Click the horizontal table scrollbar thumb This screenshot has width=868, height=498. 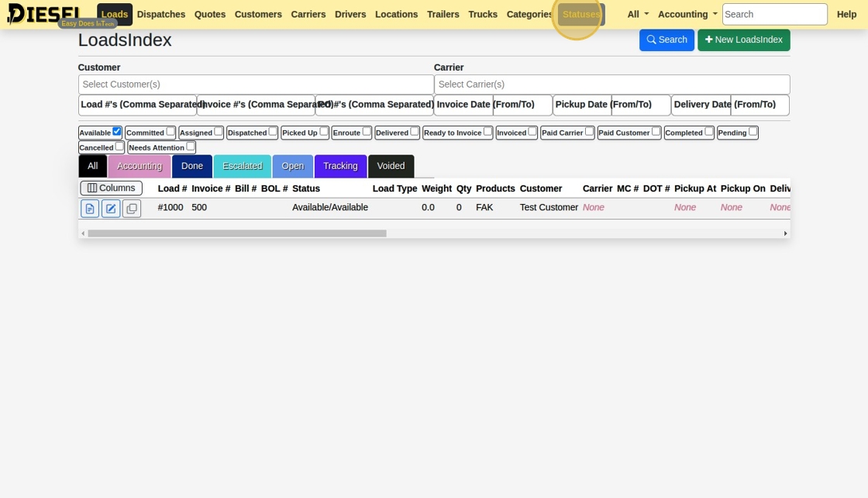pos(237,233)
